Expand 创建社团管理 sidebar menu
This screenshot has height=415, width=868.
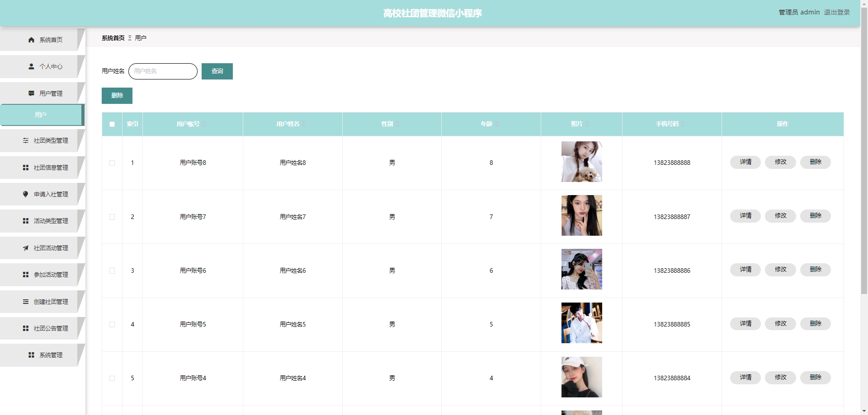tap(42, 302)
